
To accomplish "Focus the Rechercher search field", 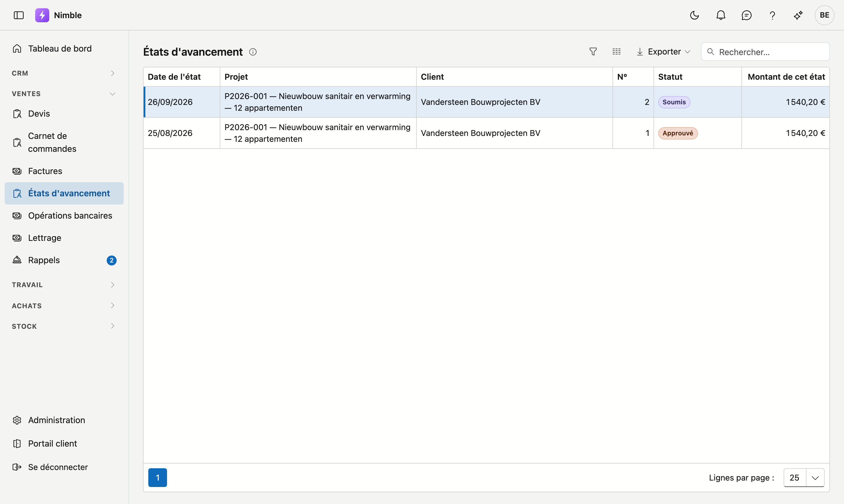I will point(765,52).
